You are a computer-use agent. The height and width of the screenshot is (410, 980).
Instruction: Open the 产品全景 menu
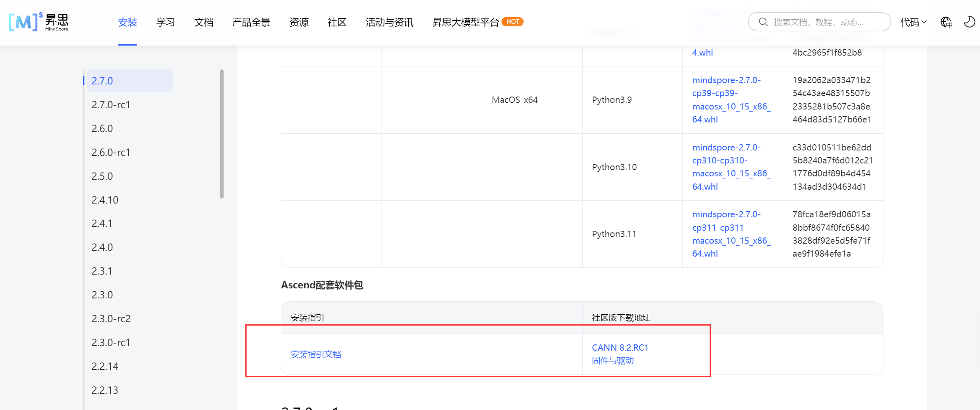251,22
